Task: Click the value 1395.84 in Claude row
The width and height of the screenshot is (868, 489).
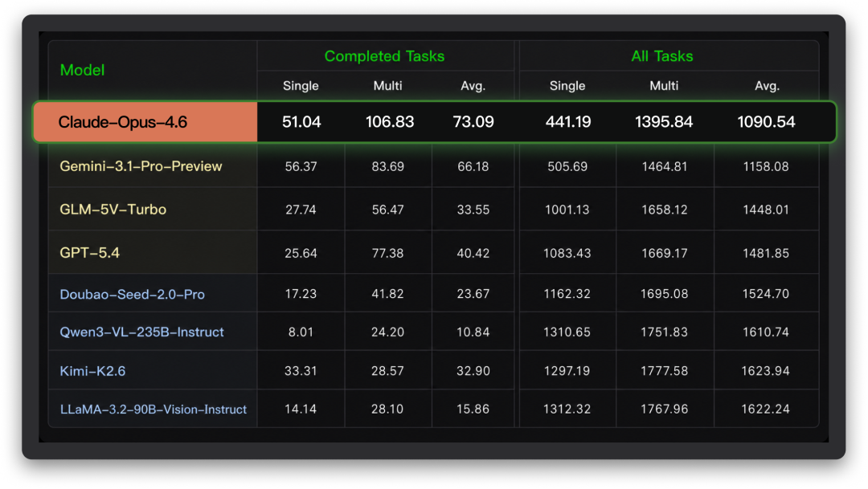Action: tap(664, 122)
